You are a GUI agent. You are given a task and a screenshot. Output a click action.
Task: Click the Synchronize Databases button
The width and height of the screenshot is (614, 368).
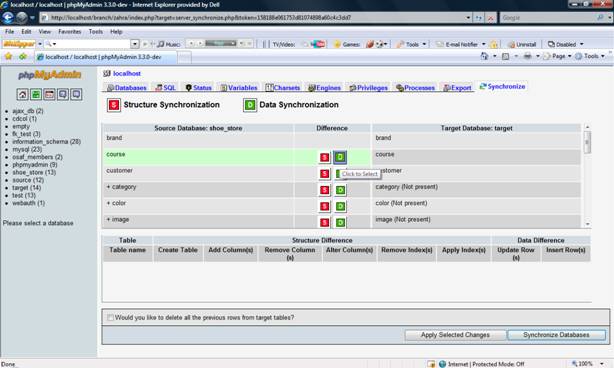point(556,335)
